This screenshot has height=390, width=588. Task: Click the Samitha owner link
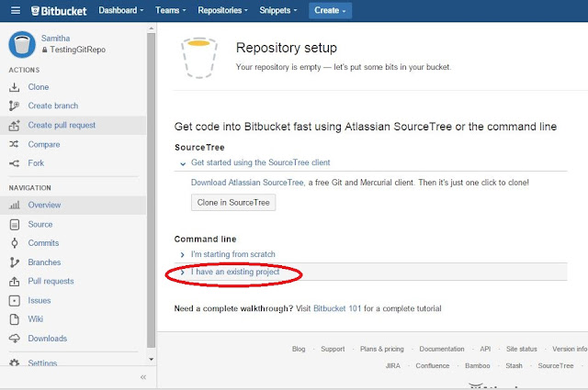55,39
